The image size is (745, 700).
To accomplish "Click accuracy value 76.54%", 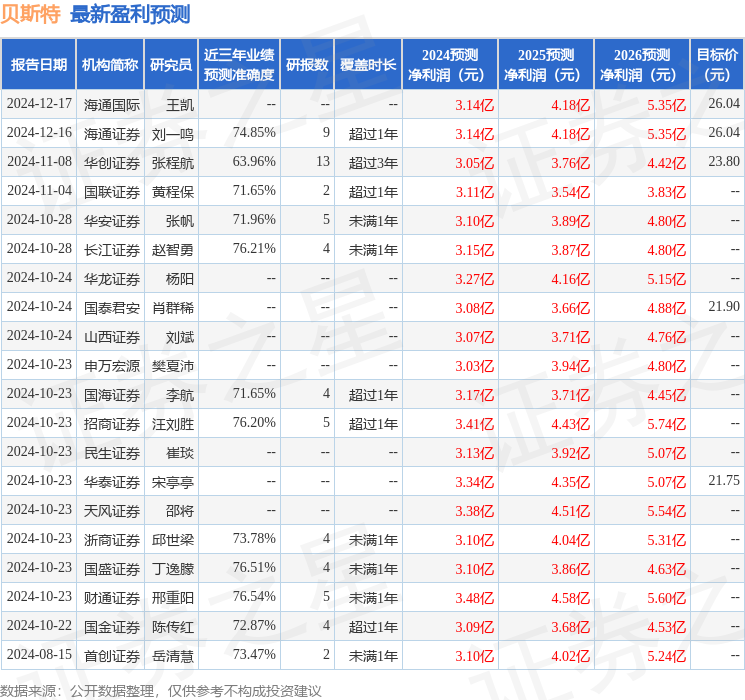I will [x=254, y=596].
